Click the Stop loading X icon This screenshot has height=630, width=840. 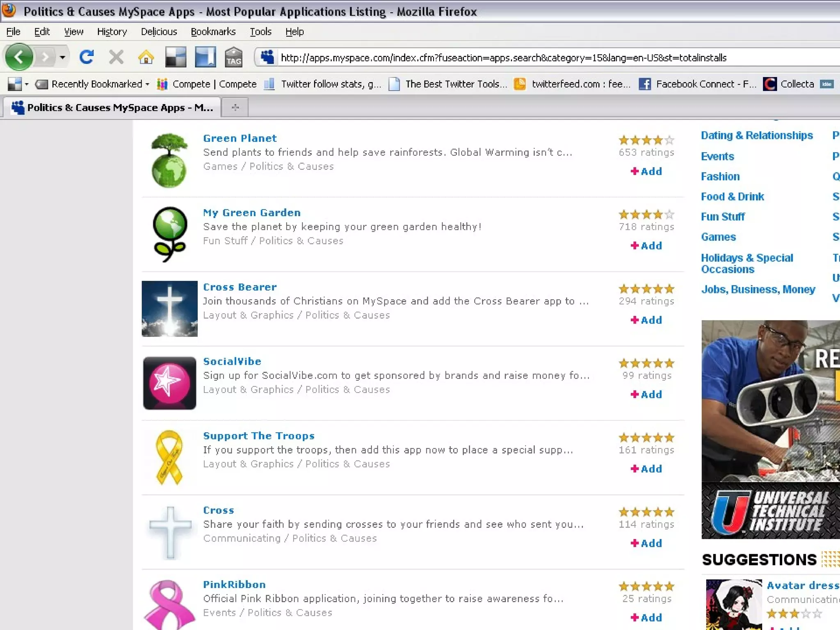116,57
